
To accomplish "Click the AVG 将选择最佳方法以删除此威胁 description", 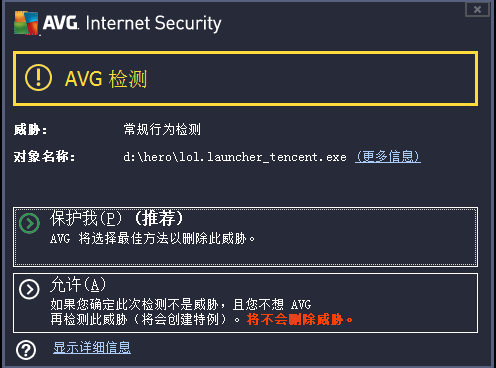I will 153,238.
